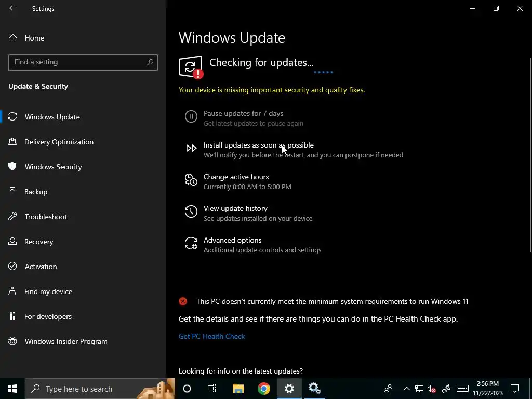Click the muted volume speaker icon

(432, 389)
